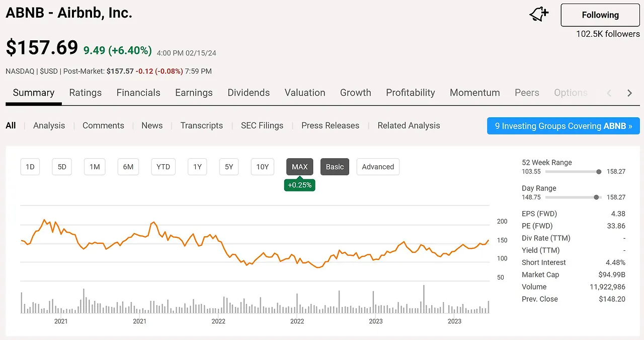Screen dimensions: 644x340
Task: Click the Day Range slider marker
Action: (x=597, y=197)
